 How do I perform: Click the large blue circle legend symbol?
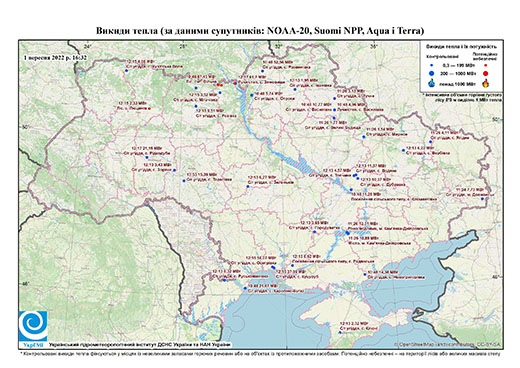[x=431, y=73]
